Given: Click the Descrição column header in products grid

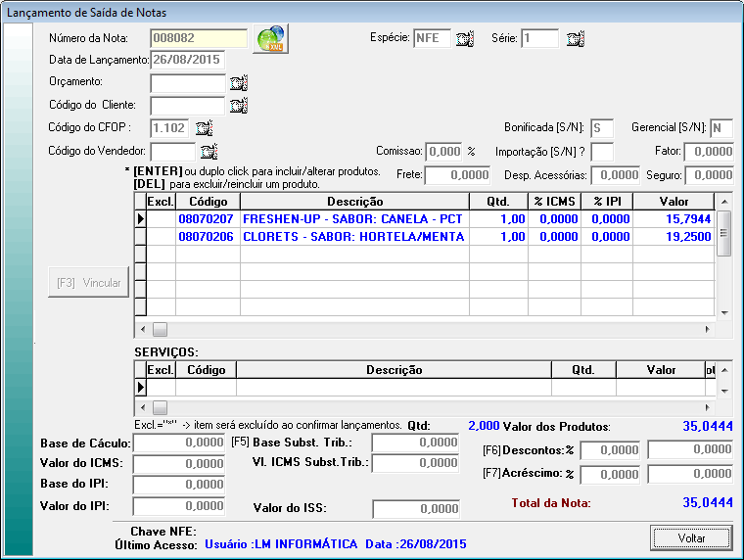Looking at the screenshot, I should [353, 201].
